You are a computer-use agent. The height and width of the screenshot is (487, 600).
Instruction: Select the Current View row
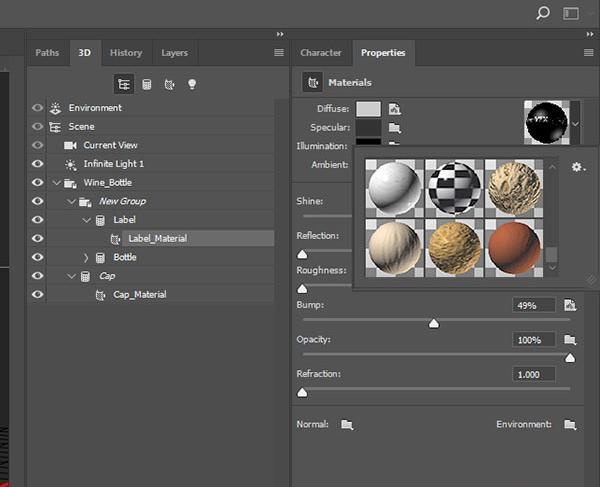(x=161, y=145)
